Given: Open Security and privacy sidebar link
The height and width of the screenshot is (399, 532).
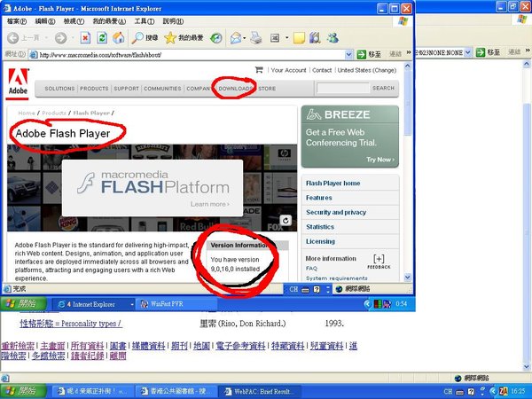Looking at the screenshot, I should (x=336, y=213).
